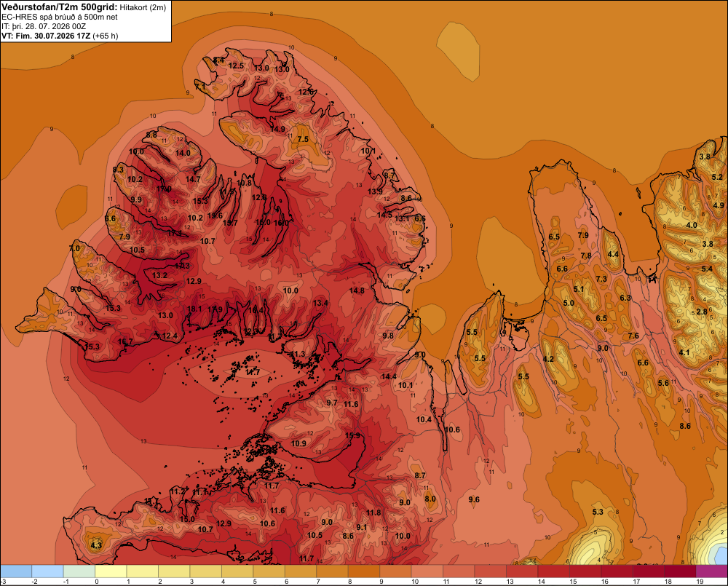Click the 7.8 temperature value
The height and width of the screenshot is (586, 728).
click(586, 256)
